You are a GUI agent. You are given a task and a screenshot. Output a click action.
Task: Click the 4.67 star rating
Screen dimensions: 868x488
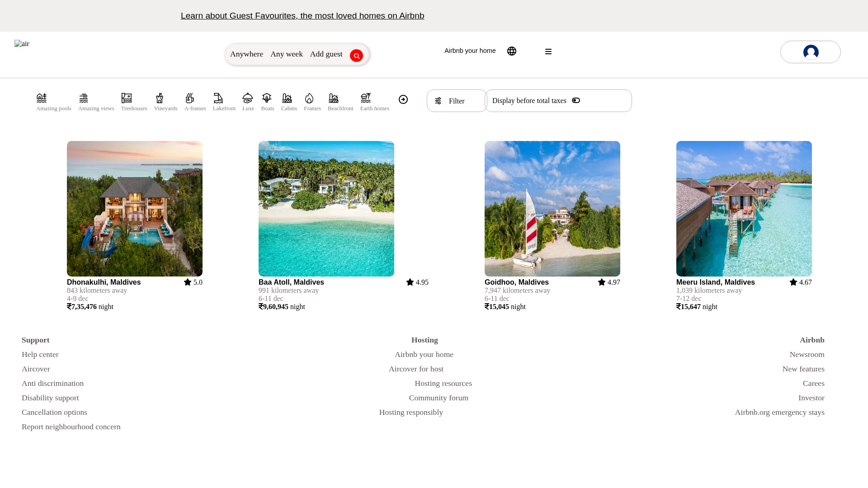(x=801, y=282)
